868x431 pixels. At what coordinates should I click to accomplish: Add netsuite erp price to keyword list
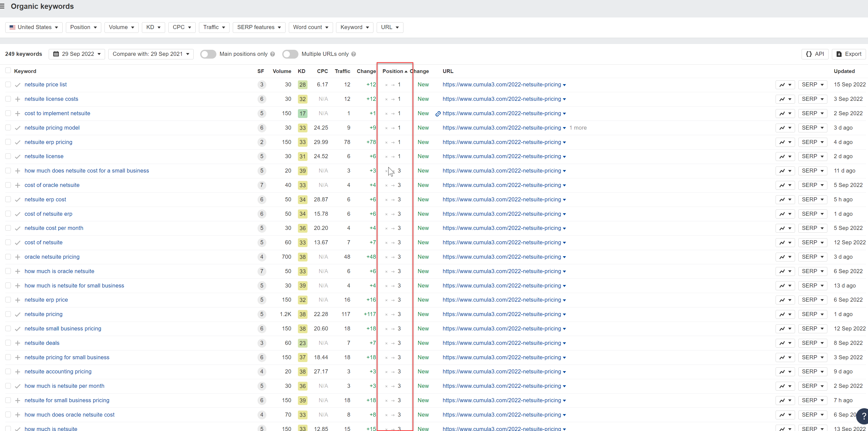click(17, 300)
